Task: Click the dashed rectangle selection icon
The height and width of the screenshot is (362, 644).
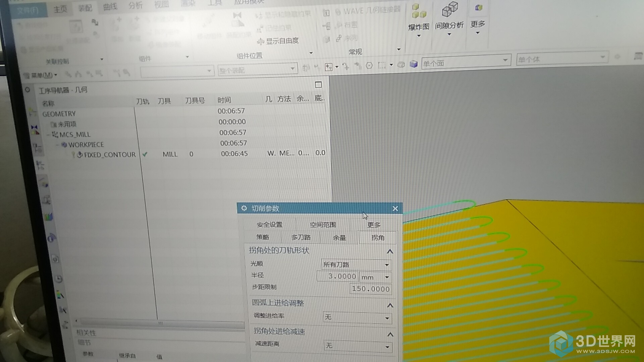Action: (x=382, y=65)
